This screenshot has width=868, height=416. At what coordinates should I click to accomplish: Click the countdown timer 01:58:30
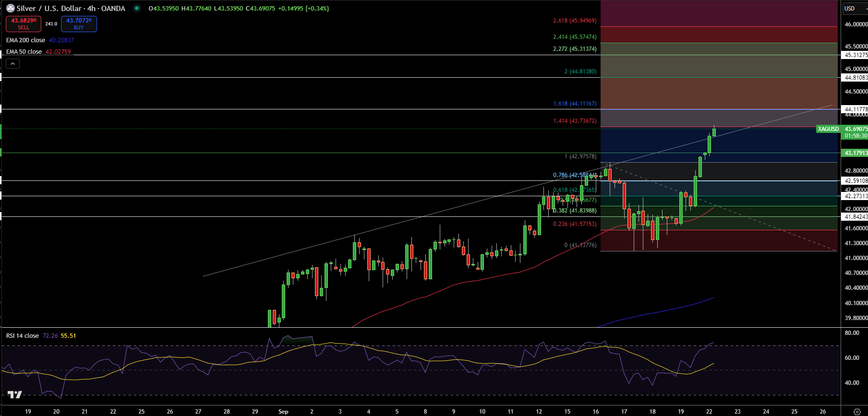pos(856,136)
